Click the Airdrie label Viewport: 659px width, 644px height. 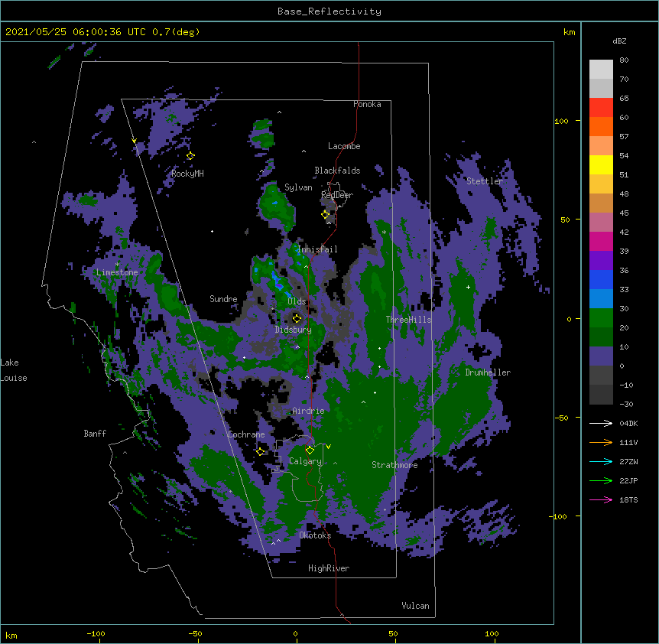point(308,411)
